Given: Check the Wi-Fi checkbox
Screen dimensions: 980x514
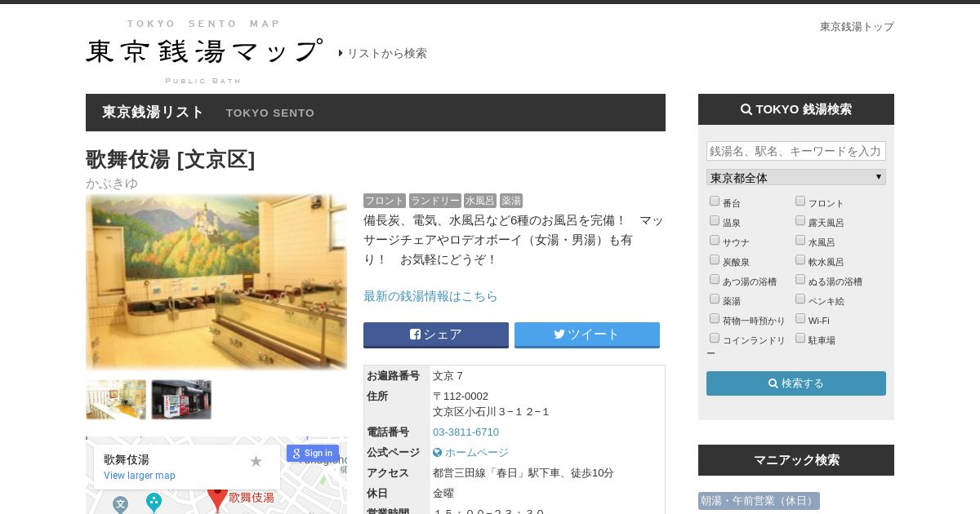Looking at the screenshot, I should 800,318.
